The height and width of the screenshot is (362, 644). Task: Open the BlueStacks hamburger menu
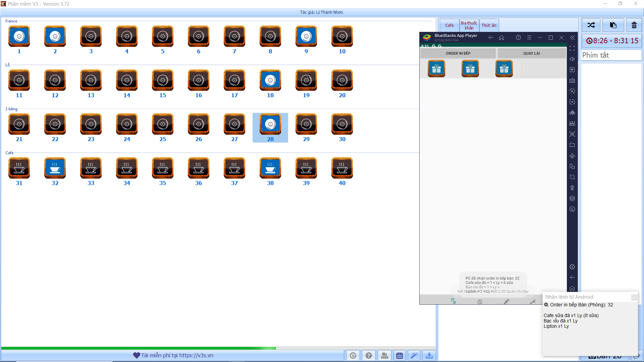(x=530, y=38)
